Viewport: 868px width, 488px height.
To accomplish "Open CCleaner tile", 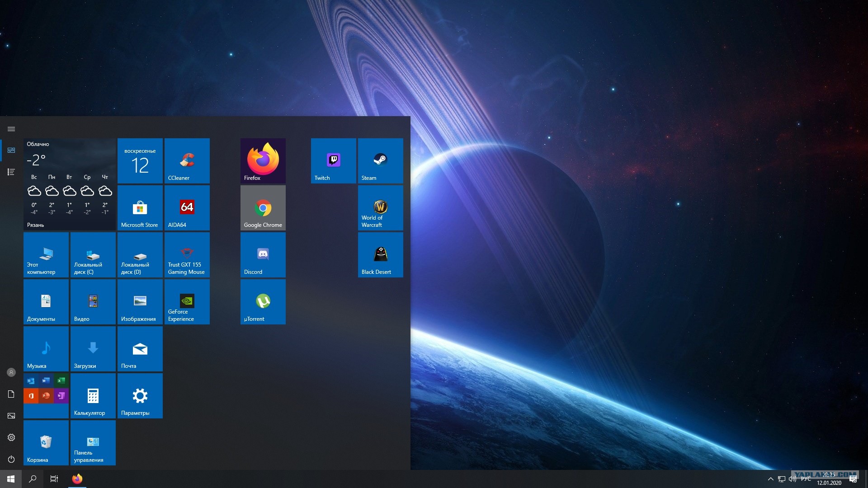I will (x=187, y=161).
